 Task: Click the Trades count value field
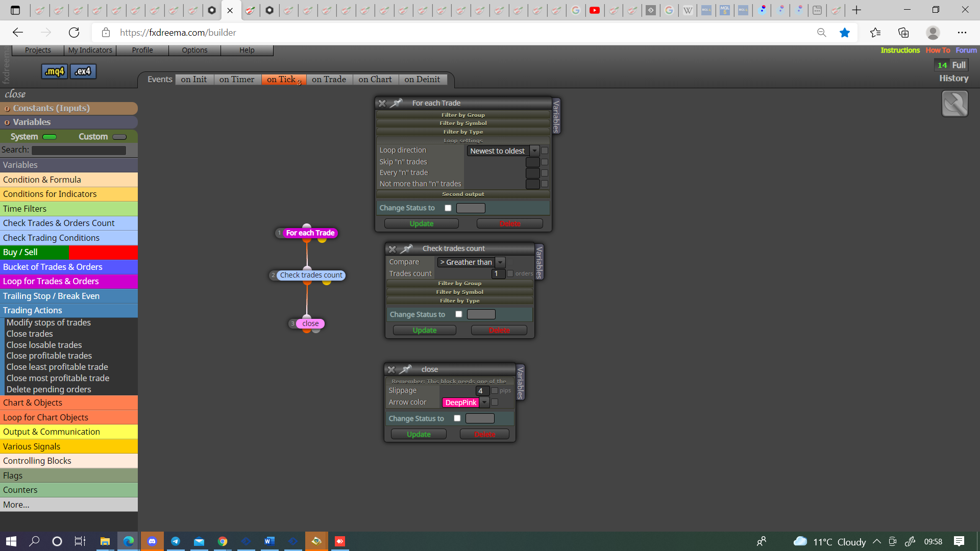(x=498, y=274)
